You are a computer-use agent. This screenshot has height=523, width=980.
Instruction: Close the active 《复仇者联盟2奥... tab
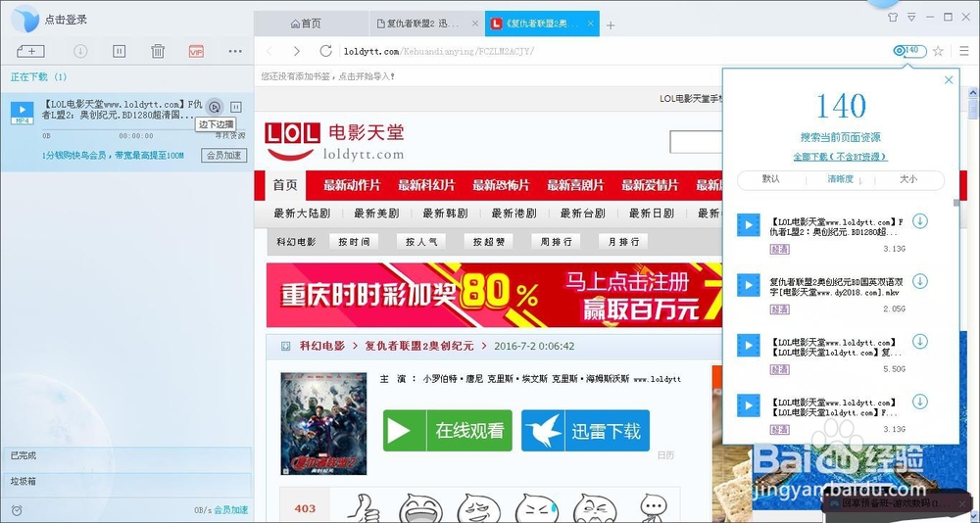click(591, 24)
